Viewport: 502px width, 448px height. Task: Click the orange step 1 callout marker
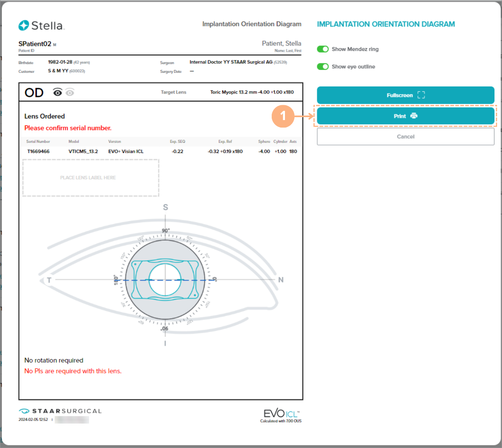tap(283, 116)
